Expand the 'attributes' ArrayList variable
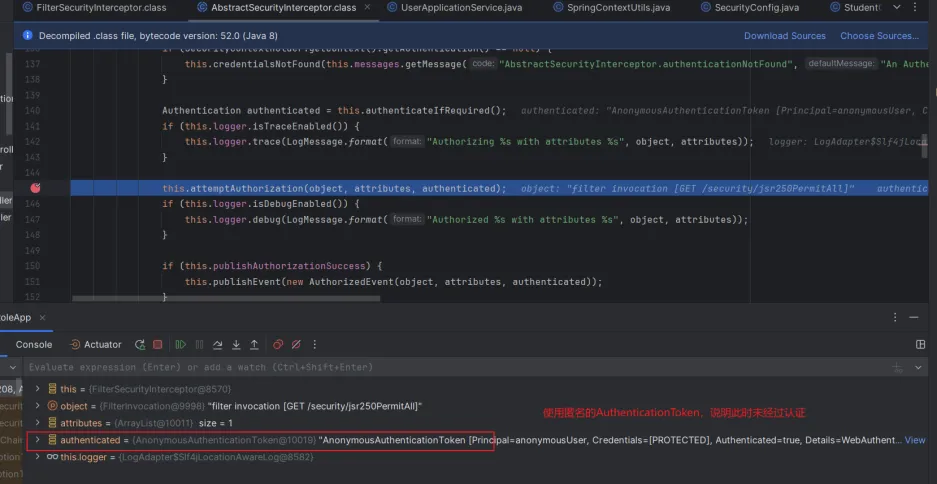 [38, 423]
